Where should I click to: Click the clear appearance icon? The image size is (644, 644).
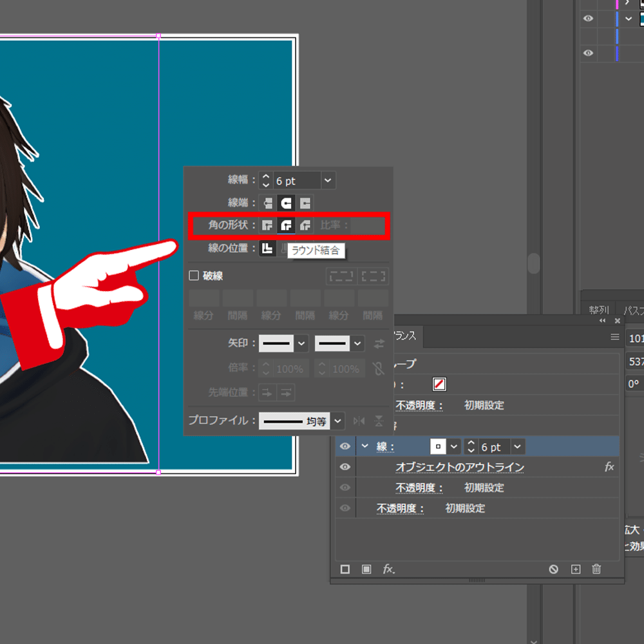(x=554, y=569)
